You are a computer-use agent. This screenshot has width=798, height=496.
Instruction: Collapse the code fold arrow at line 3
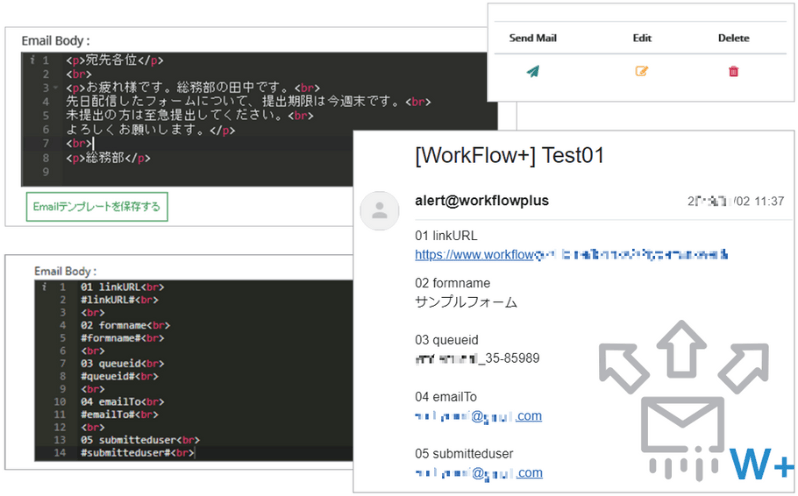[x=53, y=87]
